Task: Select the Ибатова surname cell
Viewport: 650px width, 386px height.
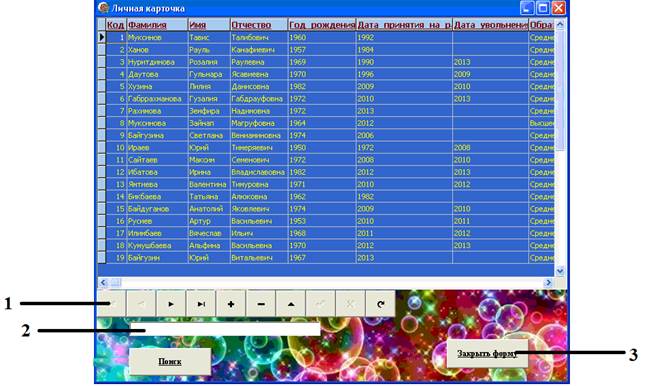Action: coord(157,172)
